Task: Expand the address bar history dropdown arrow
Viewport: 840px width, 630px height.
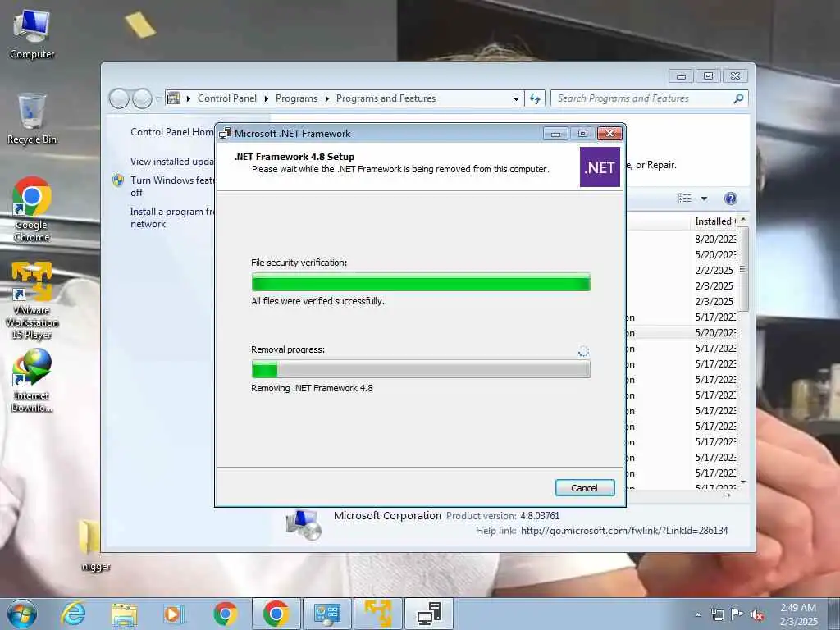Action: tap(516, 98)
